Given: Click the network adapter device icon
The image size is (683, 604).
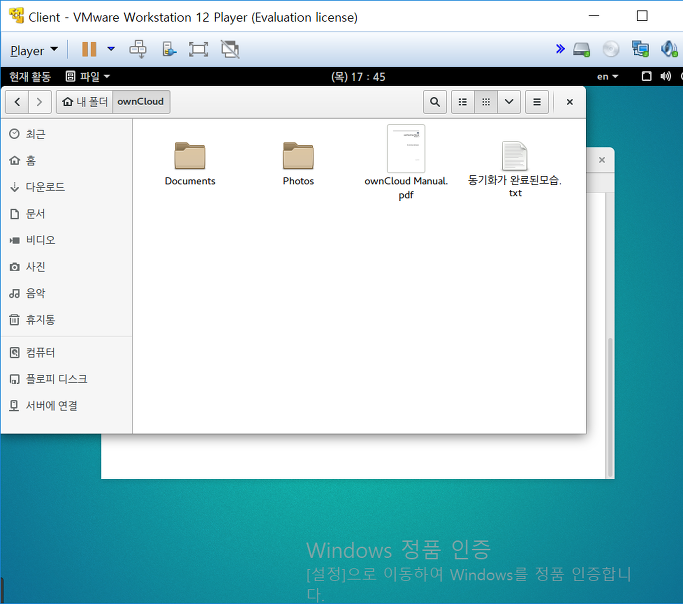Looking at the screenshot, I should [x=640, y=49].
